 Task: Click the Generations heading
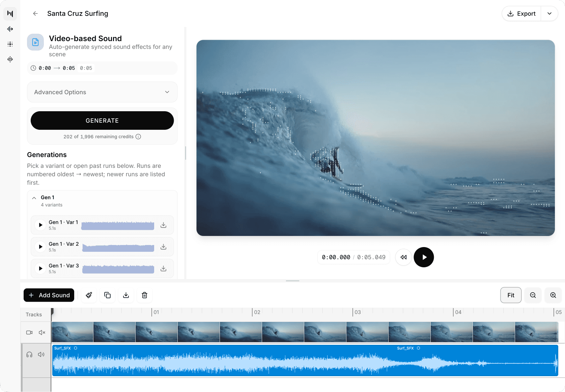coord(47,155)
